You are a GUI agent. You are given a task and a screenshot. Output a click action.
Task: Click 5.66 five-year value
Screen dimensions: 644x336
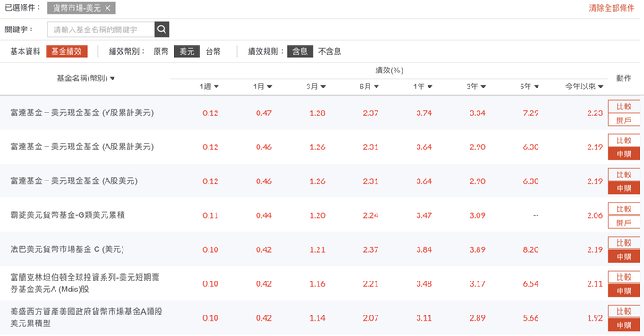click(530, 318)
